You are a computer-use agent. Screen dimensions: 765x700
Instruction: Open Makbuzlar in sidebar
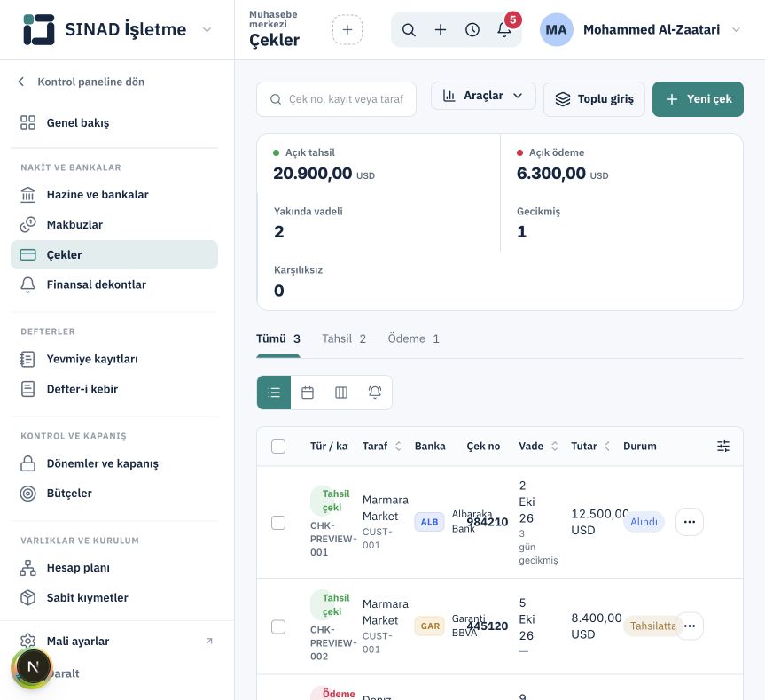(114, 224)
